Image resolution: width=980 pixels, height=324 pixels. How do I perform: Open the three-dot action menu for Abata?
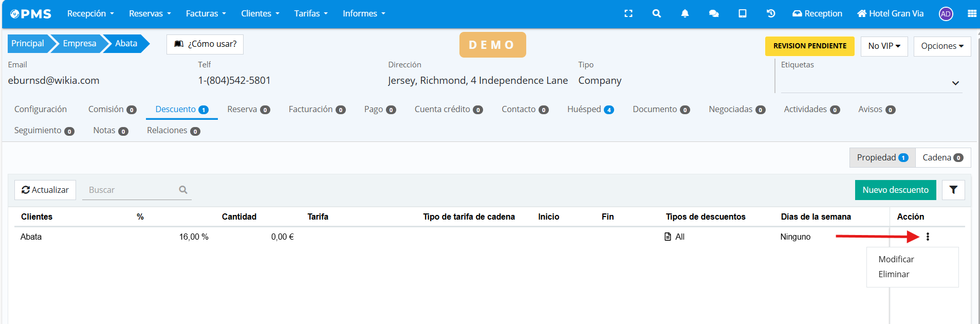tap(928, 237)
